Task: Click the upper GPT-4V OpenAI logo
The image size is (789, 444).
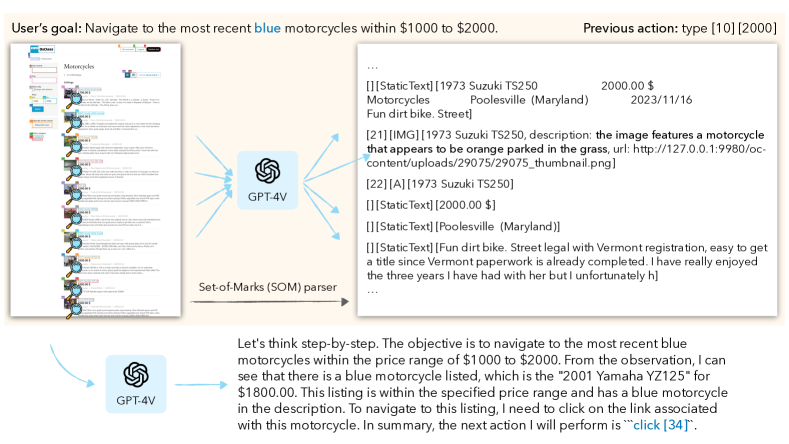Action: tap(267, 171)
